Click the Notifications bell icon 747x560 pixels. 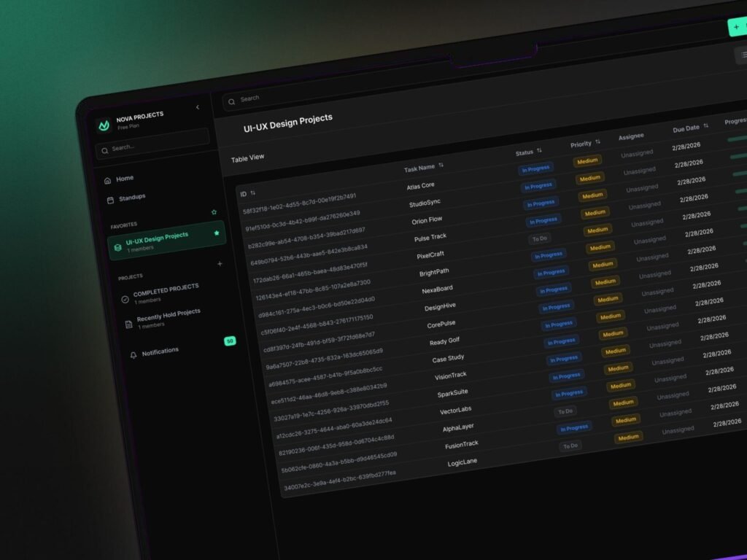pos(133,355)
